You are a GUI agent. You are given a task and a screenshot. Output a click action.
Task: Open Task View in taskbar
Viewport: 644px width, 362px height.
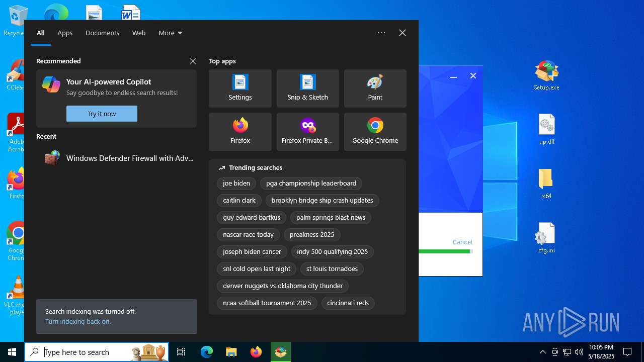click(x=181, y=352)
